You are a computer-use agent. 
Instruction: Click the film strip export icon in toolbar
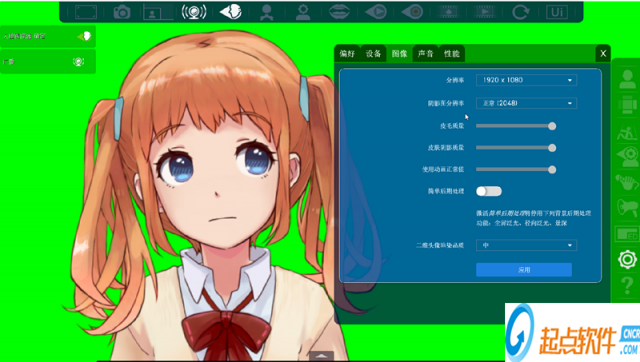pos(448,12)
